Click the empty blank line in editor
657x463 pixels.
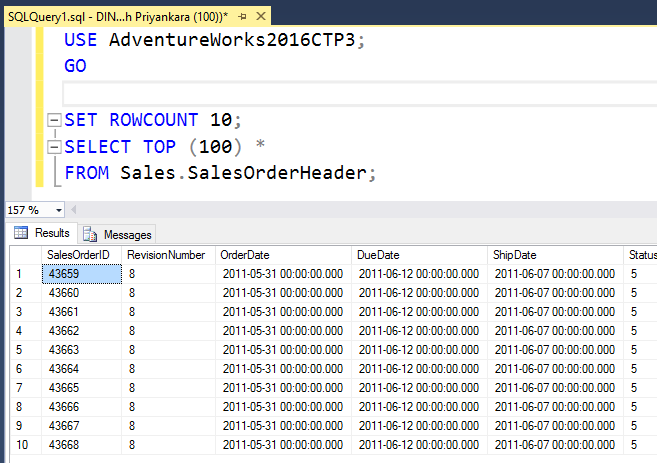pos(360,93)
